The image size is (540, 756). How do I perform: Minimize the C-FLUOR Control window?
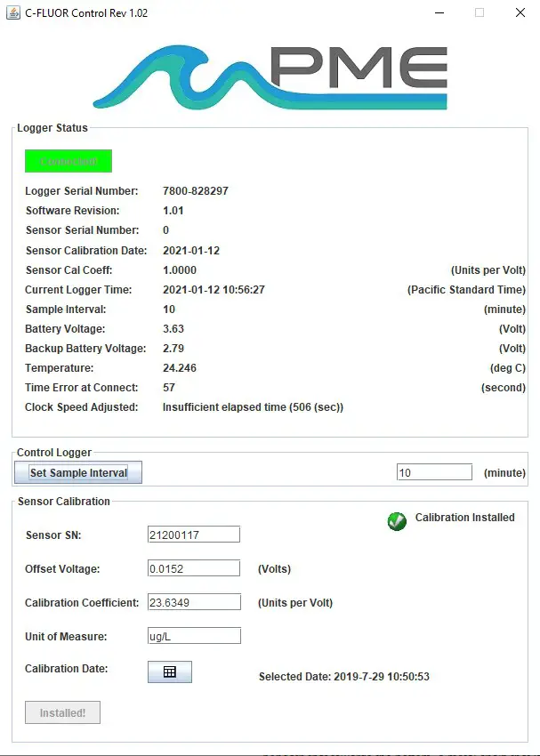[x=439, y=12]
